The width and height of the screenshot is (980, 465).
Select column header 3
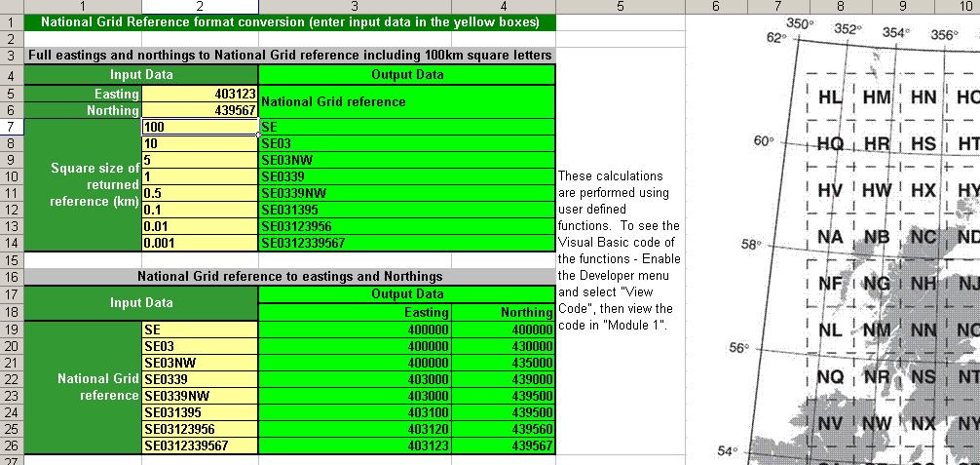[x=355, y=6]
